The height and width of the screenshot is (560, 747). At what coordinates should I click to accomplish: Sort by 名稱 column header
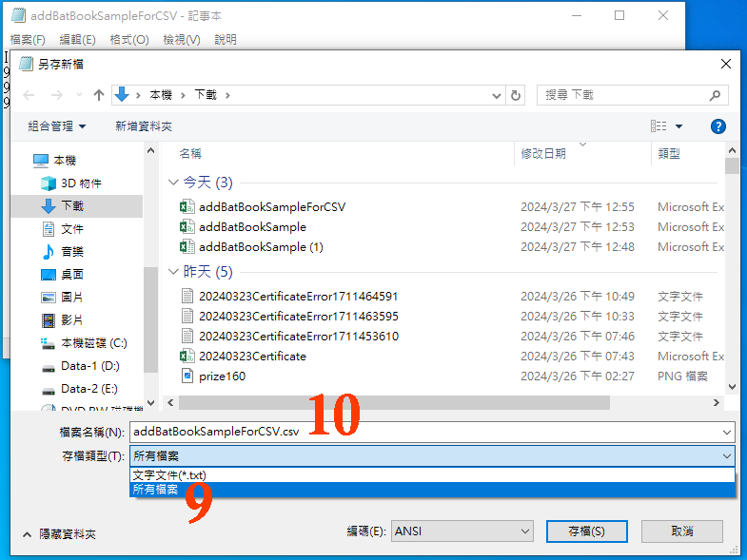(x=190, y=154)
